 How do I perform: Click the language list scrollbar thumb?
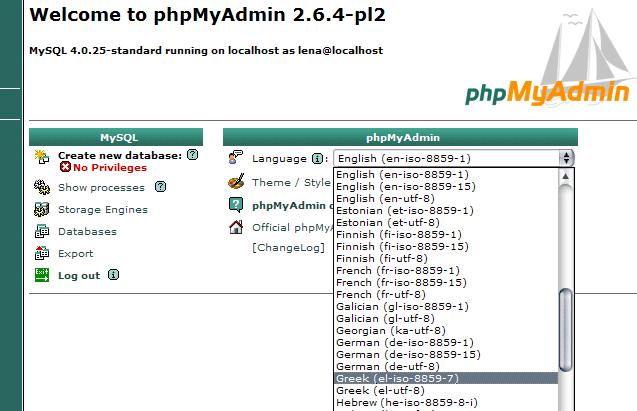(x=566, y=329)
